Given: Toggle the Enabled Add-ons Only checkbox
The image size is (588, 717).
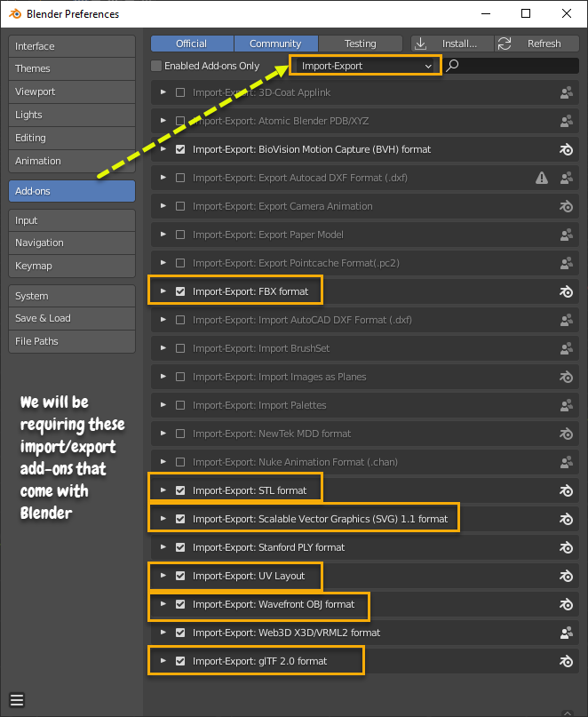Looking at the screenshot, I should coord(157,66).
